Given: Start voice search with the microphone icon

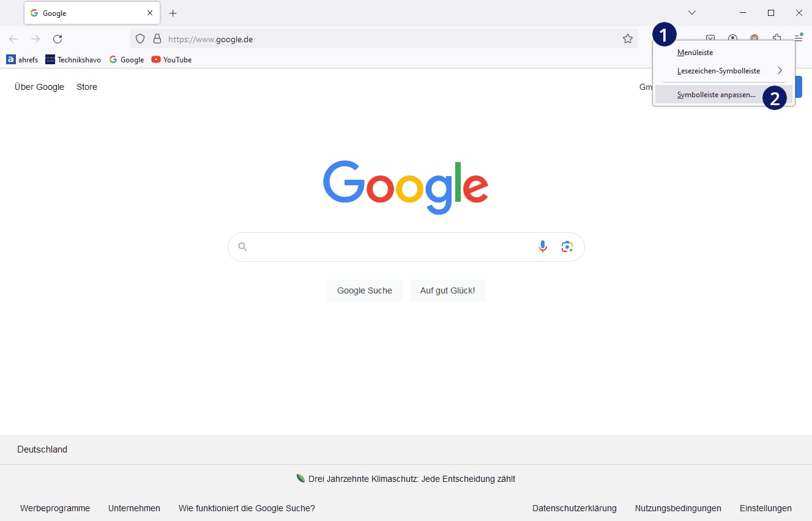Looking at the screenshot, I should [x=543, y=246].
